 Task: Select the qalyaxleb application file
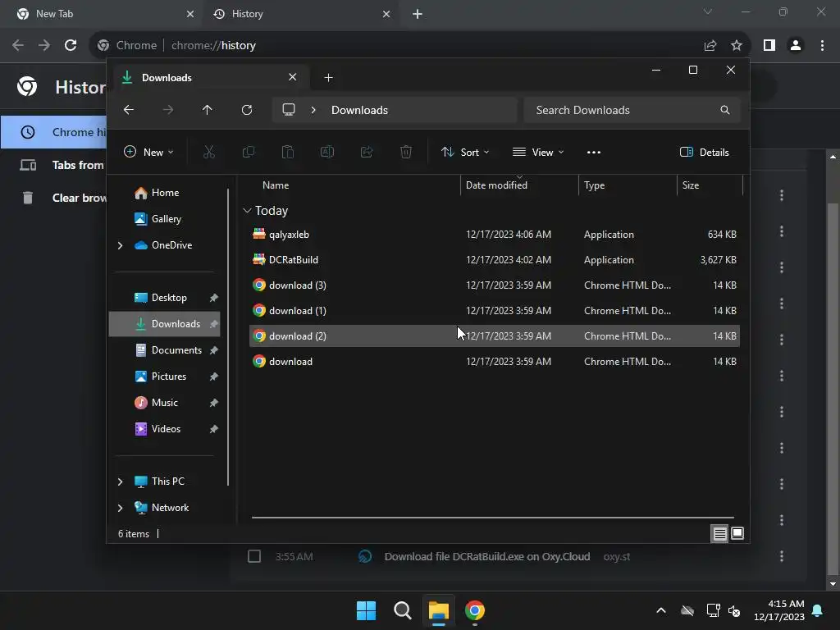tap(495, 235)
